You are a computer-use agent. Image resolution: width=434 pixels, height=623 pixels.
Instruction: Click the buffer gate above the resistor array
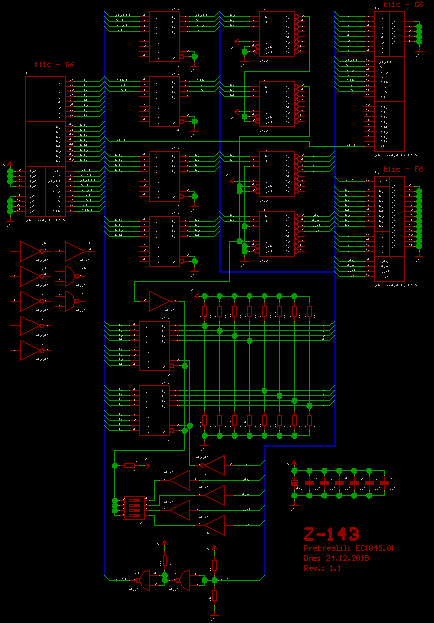coord(159,302)
